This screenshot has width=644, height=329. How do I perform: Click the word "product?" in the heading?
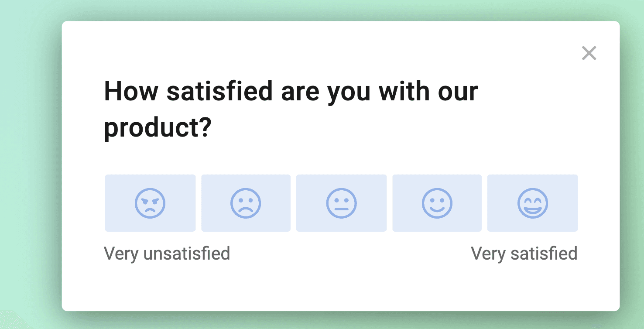tap(158, 128)
